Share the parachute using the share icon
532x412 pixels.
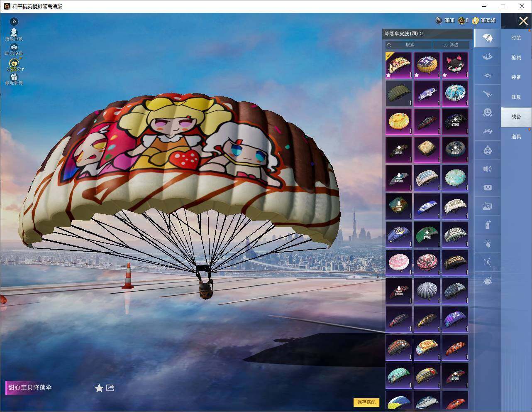(x=110, y=387)
